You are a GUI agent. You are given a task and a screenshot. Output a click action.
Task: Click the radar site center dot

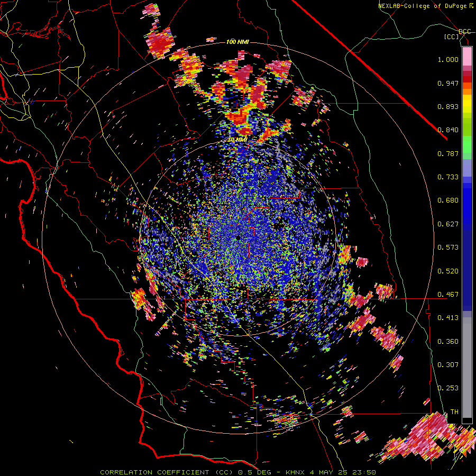[x=238, y=238]
